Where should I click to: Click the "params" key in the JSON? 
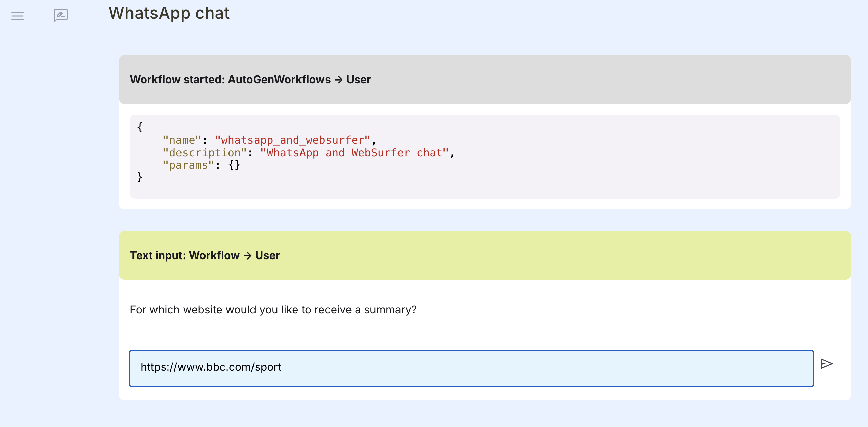188,165
